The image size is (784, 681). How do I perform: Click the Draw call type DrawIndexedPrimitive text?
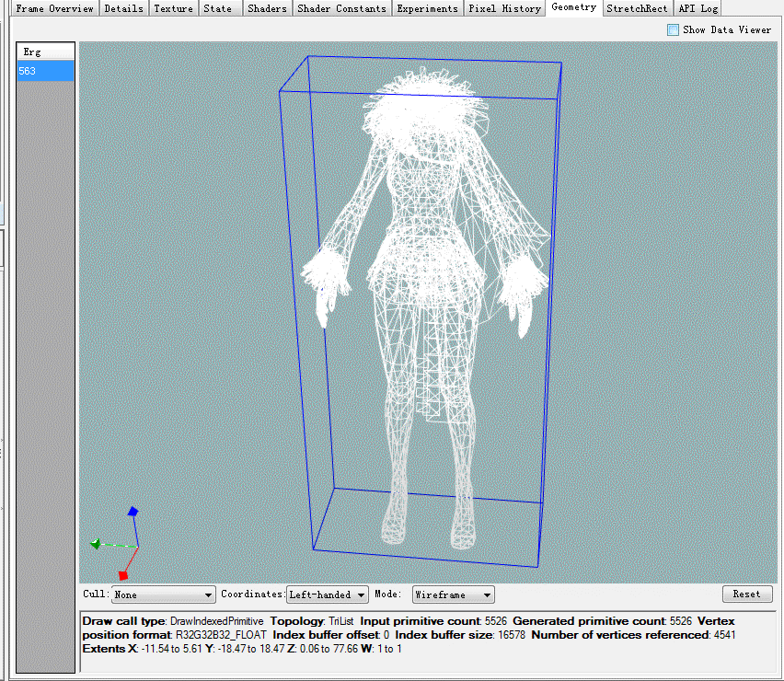click(x=172, y=621)
